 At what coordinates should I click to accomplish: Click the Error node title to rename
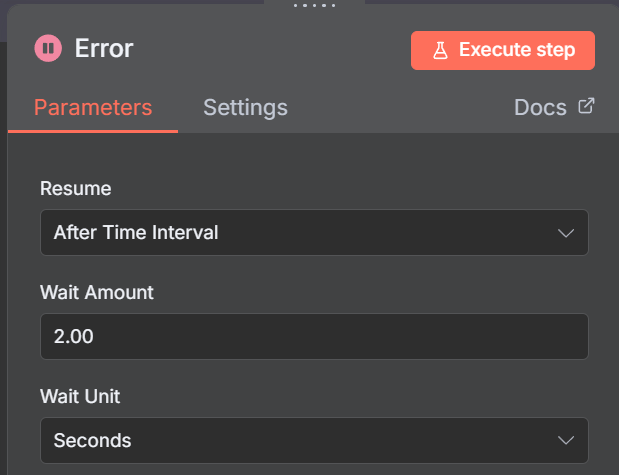(x=104, y=49)
